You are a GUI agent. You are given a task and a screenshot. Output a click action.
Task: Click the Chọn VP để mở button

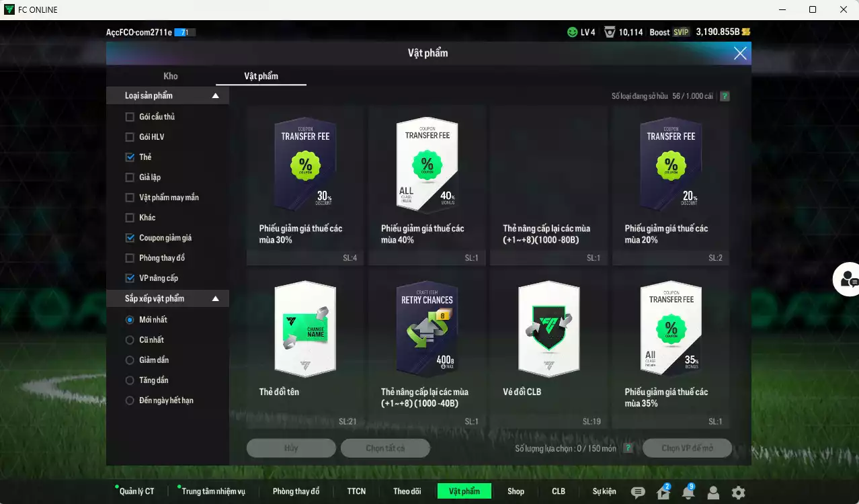tap(686, 448)
